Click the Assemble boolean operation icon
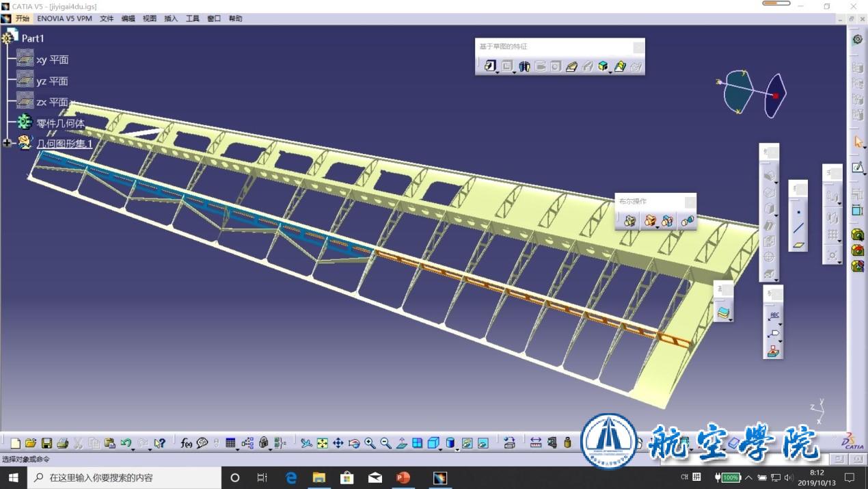This screenshot has height=489, width=868. pos(630,220)
